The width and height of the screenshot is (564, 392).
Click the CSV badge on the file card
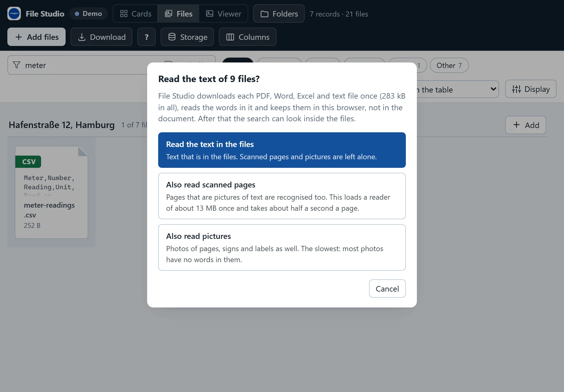(x=29, y=161)
